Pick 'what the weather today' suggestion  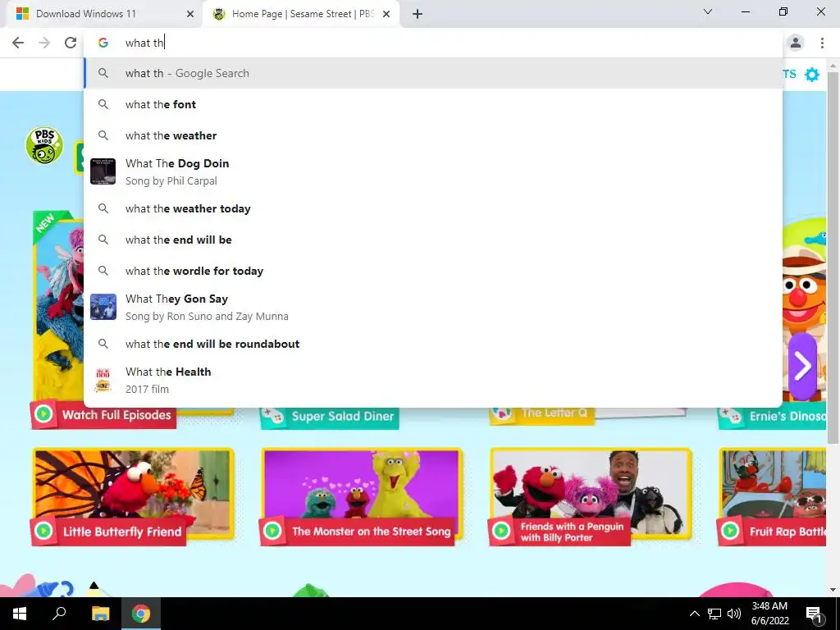point(433,208)
